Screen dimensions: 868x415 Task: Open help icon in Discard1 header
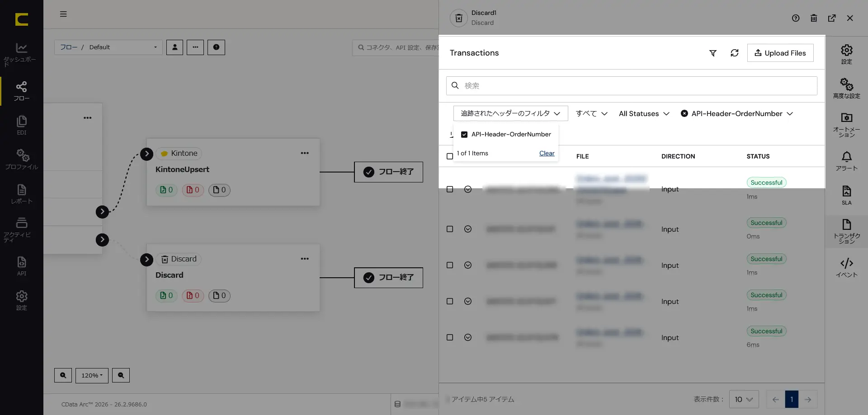pyautogui.click(x=795, y=18)
